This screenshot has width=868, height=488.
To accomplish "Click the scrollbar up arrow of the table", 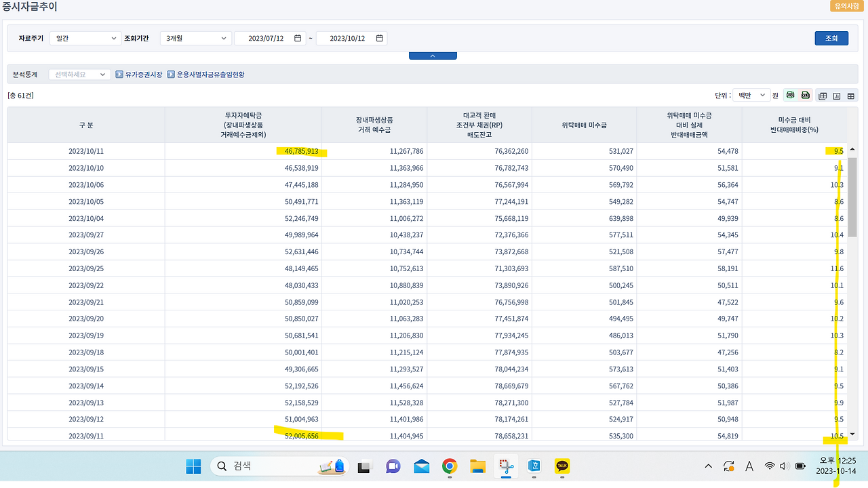I will [x=852, y=150].
